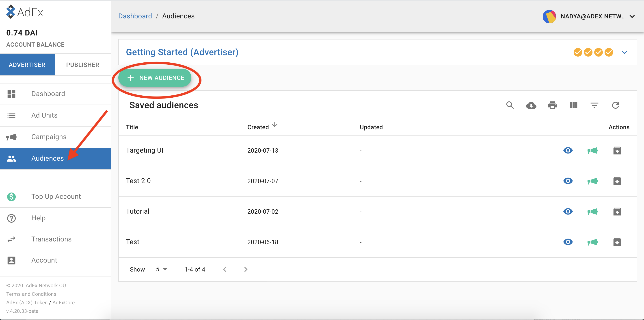Click the Audiences people icon
This screenshot has height=320, width=644.
11,158
